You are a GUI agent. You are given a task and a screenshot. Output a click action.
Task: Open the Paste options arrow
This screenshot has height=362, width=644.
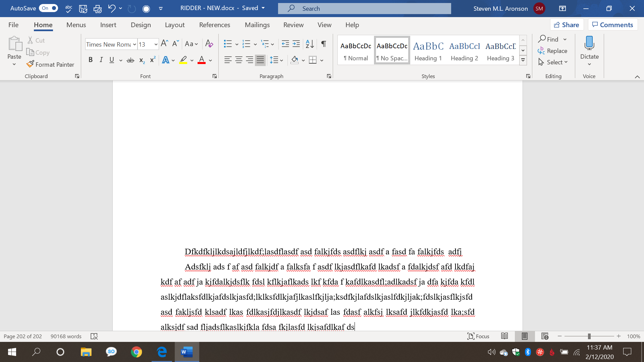point(14,64)
